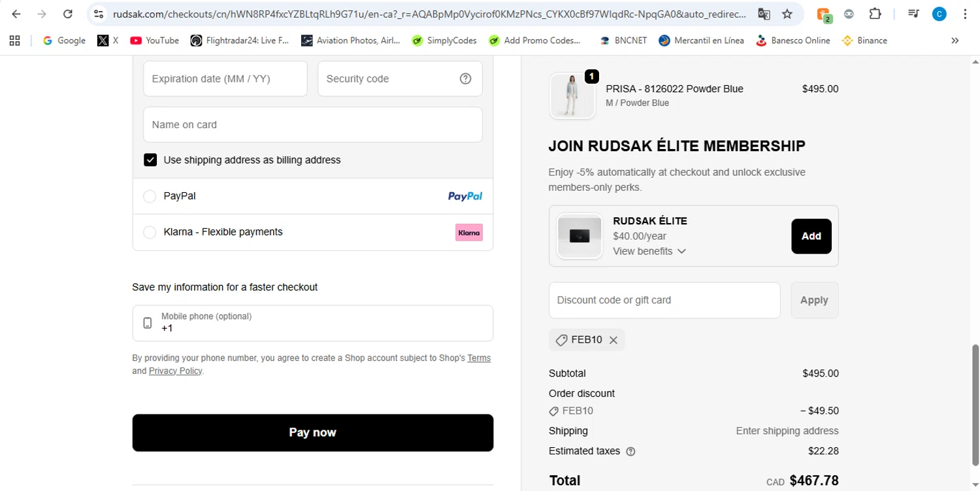Open the orange extension with badge 2
Image resolution: width=980 pixels, height=491 pixels.
824,14
